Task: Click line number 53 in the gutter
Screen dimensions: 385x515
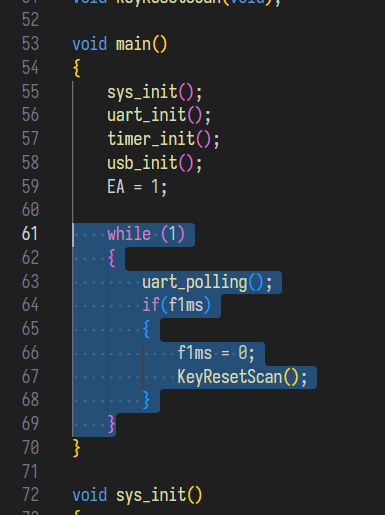Action: point(30,44)
